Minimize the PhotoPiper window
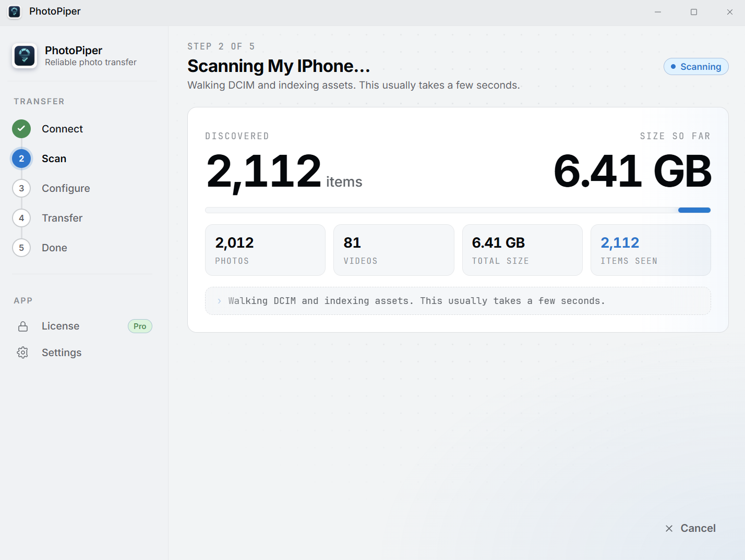745x560 pixels. point(658,12)
